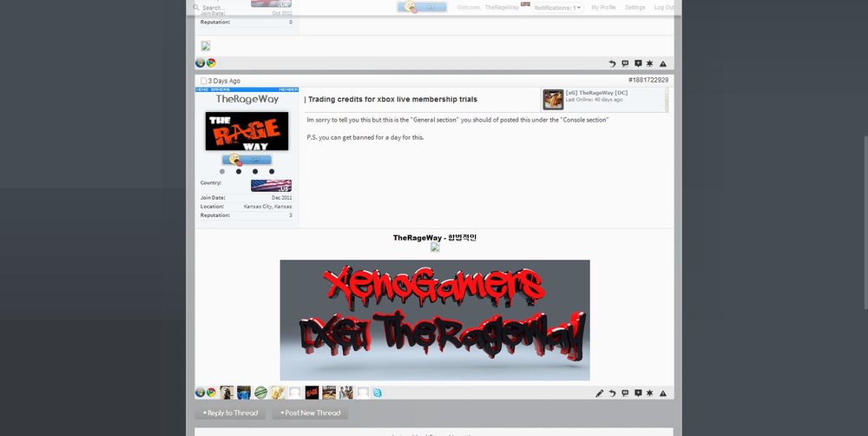Viewport: 868px width, 436px height.
Task: Click the quote bubble icon in the upper post footer
Action: [625, 63]
